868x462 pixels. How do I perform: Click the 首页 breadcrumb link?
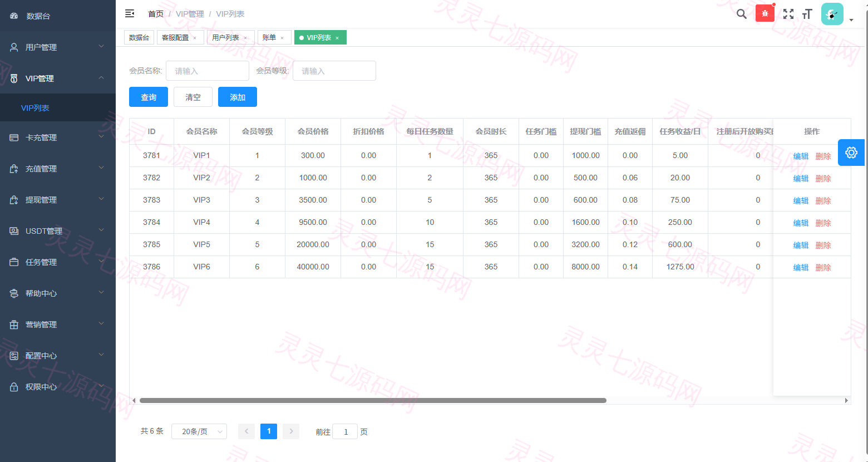156,14
